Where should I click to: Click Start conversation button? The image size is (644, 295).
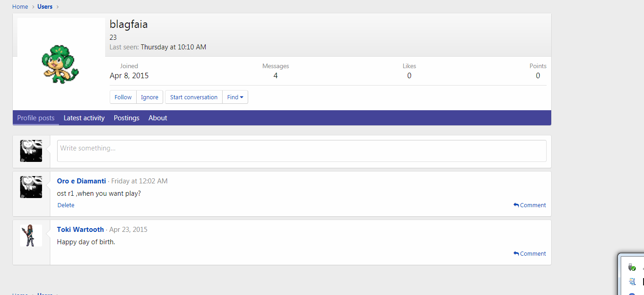point(194,97)
